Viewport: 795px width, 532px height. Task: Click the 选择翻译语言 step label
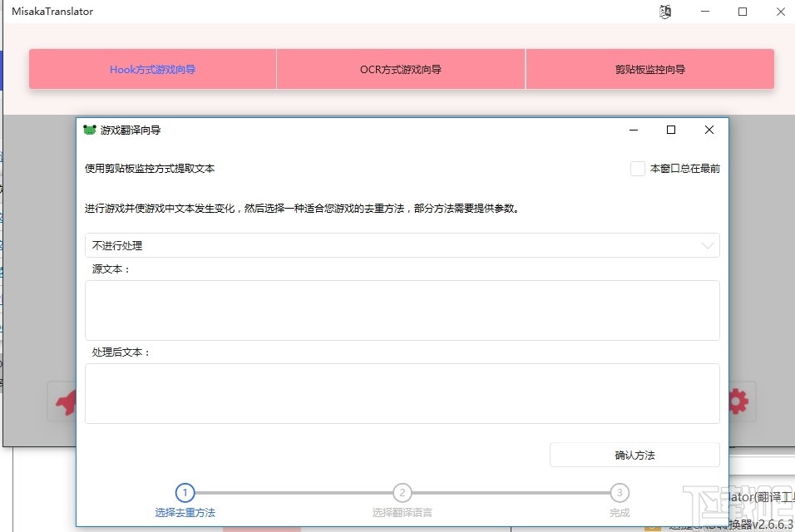coord(402,513)
